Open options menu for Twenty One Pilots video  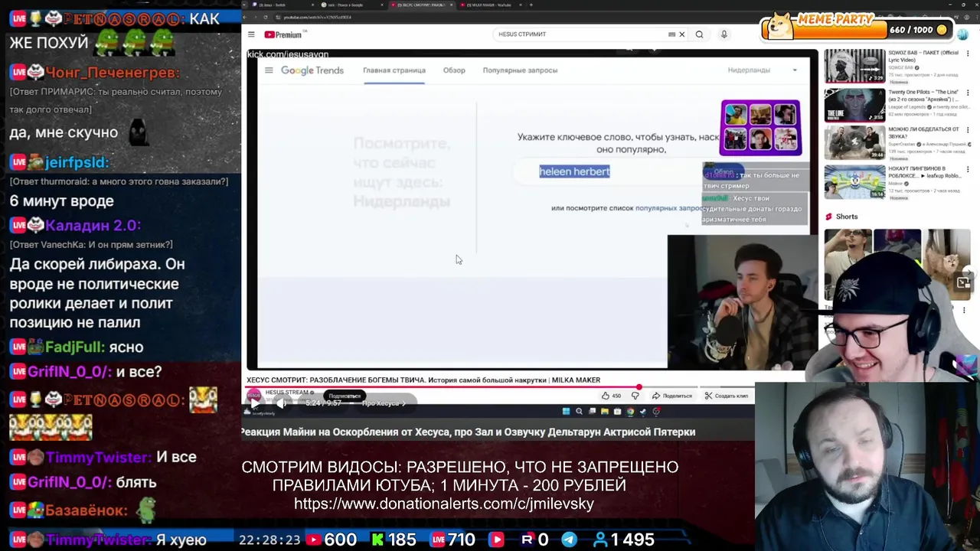tap(969, 94)
